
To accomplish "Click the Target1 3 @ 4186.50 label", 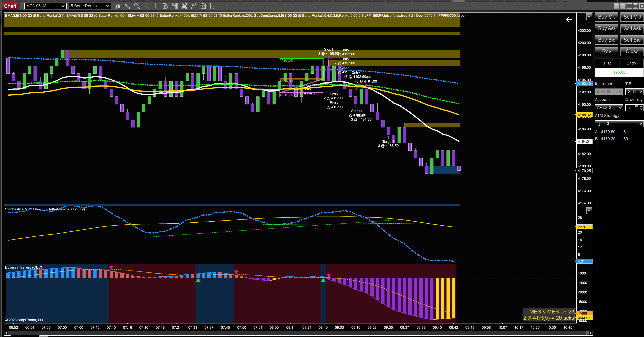I will (388, 144).
